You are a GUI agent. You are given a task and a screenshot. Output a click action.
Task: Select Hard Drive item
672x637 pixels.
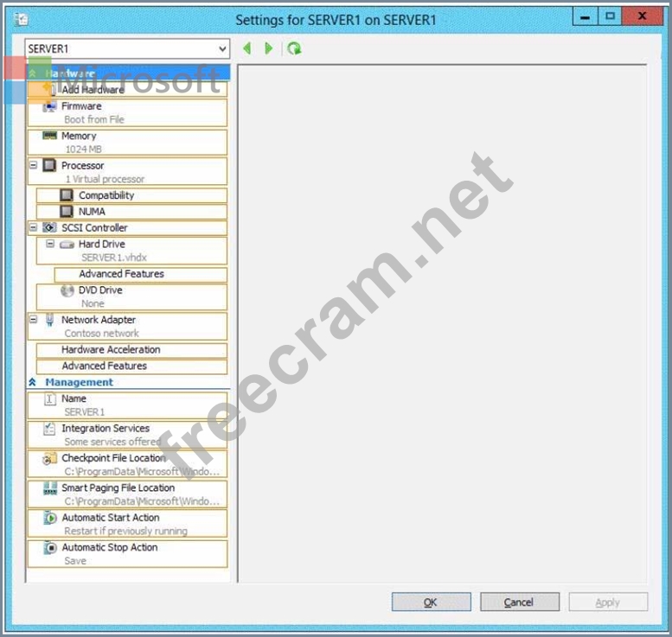[131, 251]
